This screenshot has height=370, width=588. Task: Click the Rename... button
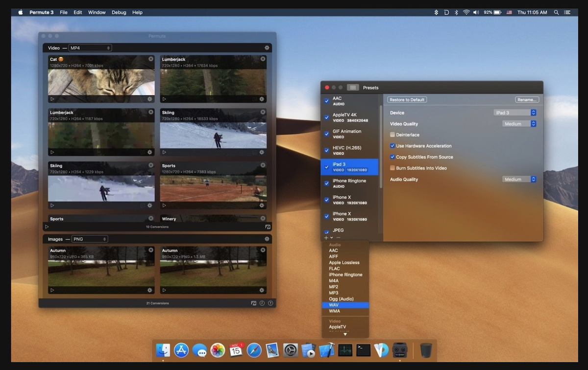[527, 100]
